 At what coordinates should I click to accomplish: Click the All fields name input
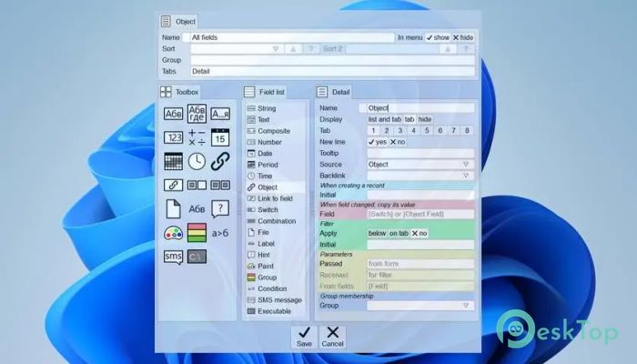coord(292,37)
